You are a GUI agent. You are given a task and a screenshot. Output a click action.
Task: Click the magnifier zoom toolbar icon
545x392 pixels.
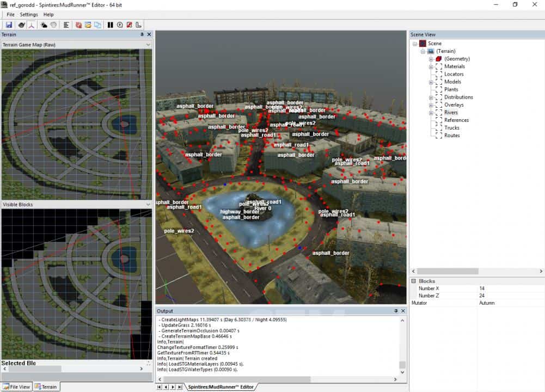120,25
